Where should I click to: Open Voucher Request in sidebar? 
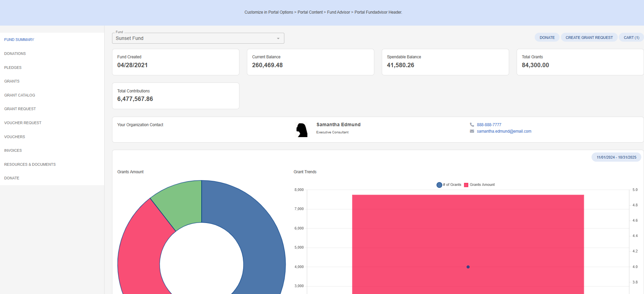[x=23, y=123]
